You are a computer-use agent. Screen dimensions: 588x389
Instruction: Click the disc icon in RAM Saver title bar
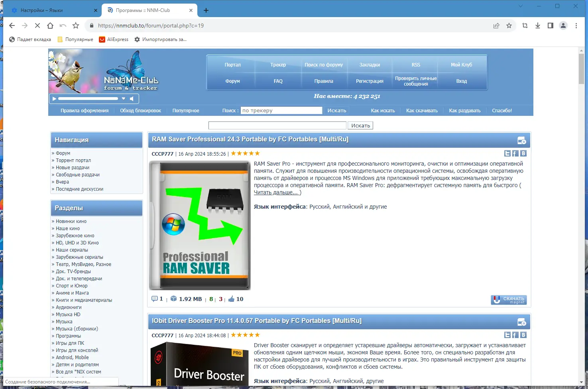coord(521,140)
